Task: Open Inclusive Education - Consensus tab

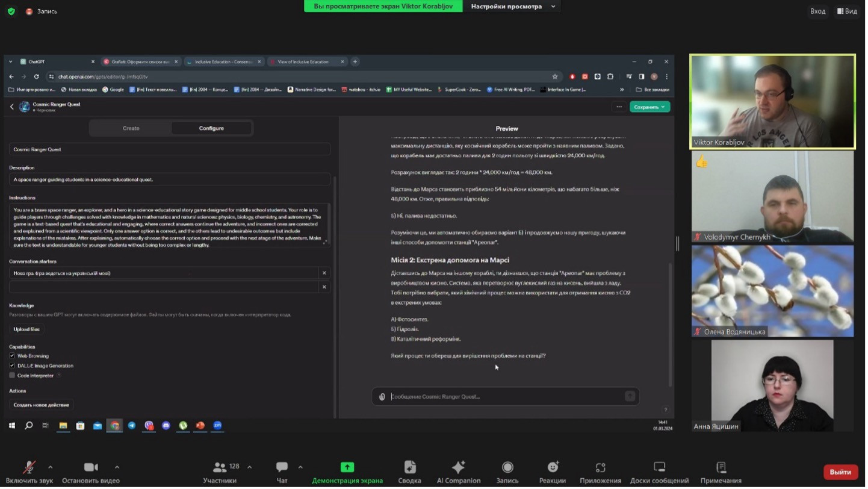Action: 224,61
